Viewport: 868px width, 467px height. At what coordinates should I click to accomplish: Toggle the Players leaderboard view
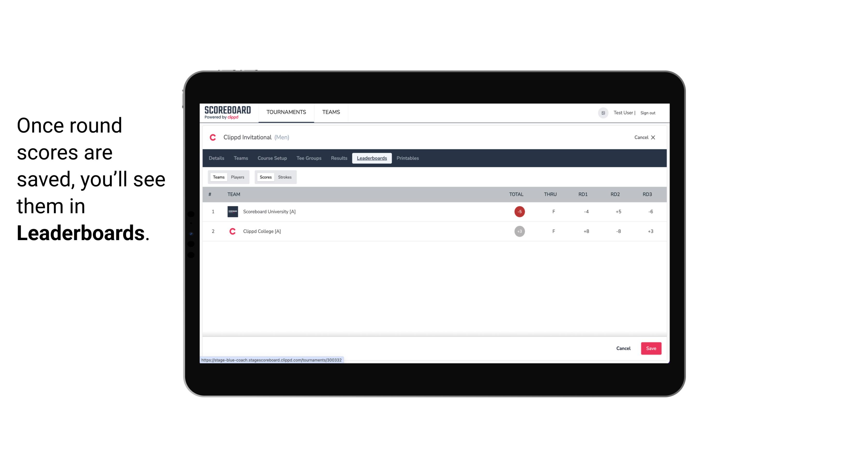click(x=238, y=177)
